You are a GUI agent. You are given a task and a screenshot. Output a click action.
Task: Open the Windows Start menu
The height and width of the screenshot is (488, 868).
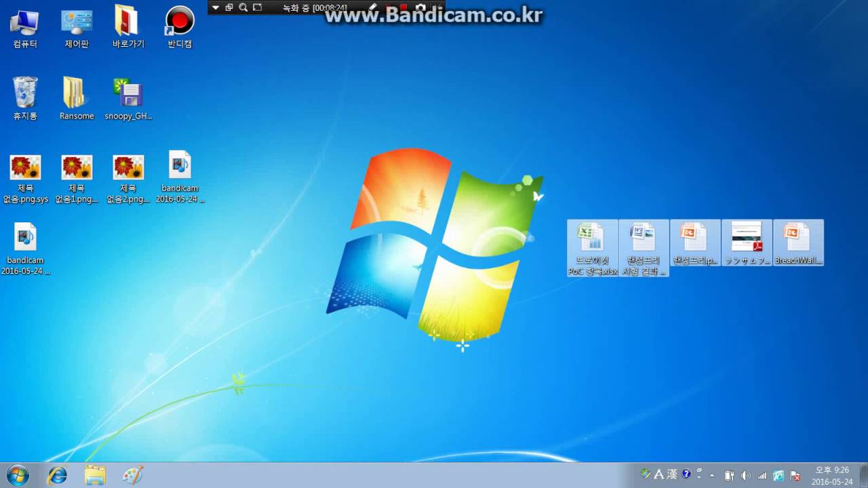pos(18,476)
